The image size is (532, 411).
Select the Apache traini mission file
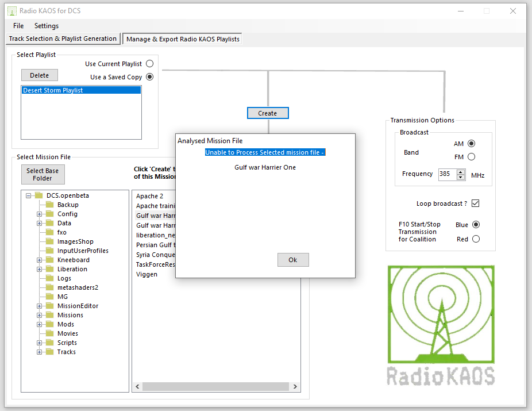click(155, 206)
